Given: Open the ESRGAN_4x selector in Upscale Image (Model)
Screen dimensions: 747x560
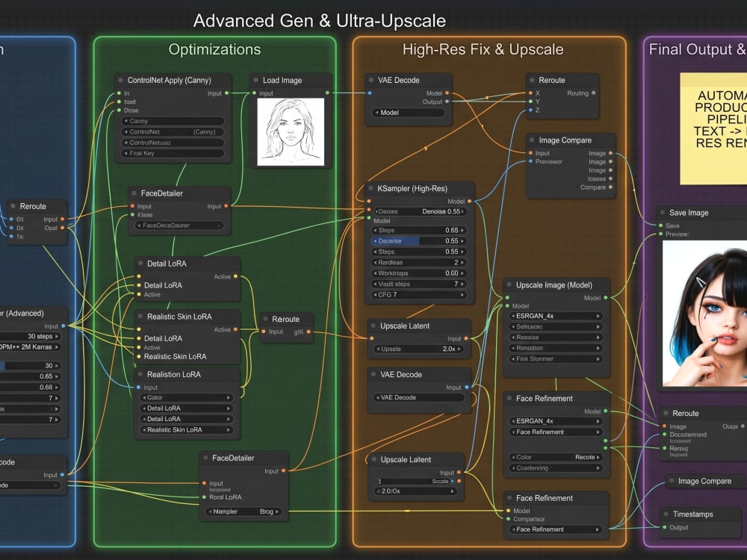Looking at the screenshot, I should 556,316.
